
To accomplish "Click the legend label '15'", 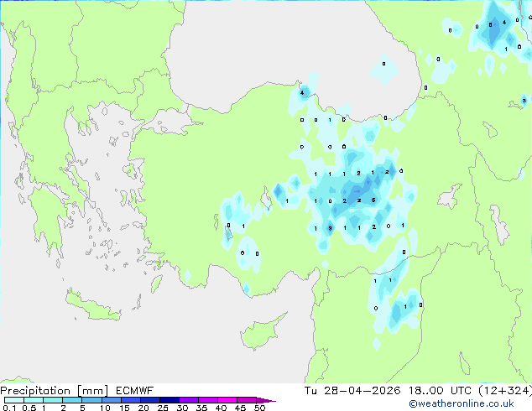I will pos(124,408).
